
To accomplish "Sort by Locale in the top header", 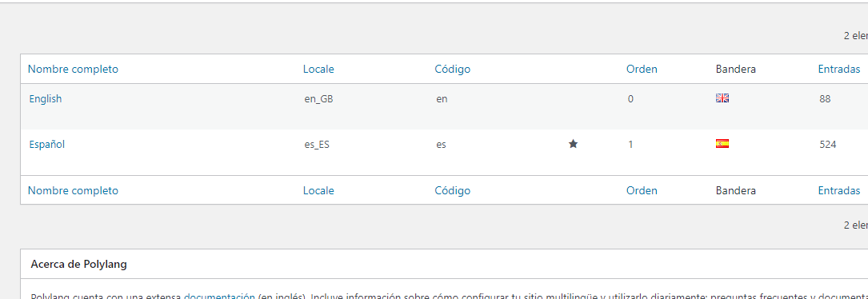I will 318,70.
